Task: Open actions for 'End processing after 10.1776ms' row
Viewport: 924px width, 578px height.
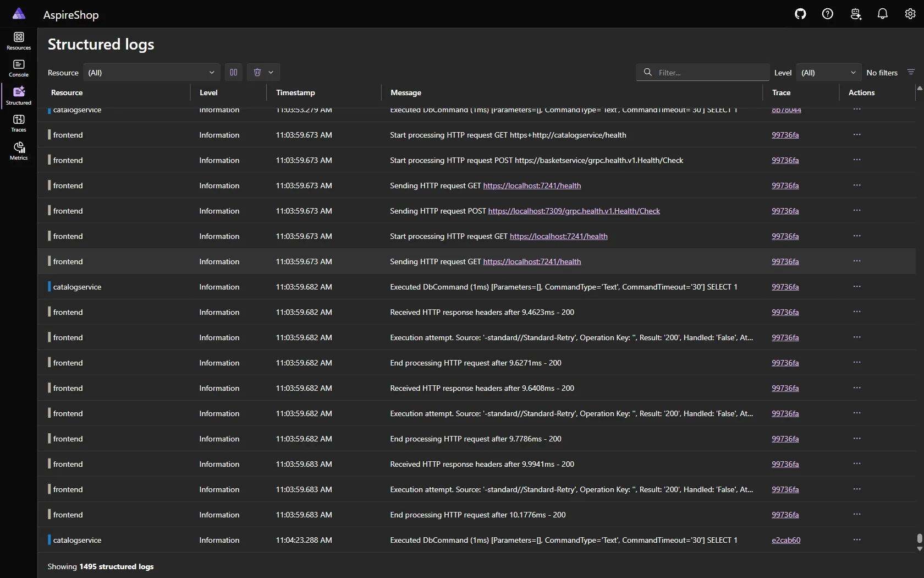Action: (x=857, y=514)
